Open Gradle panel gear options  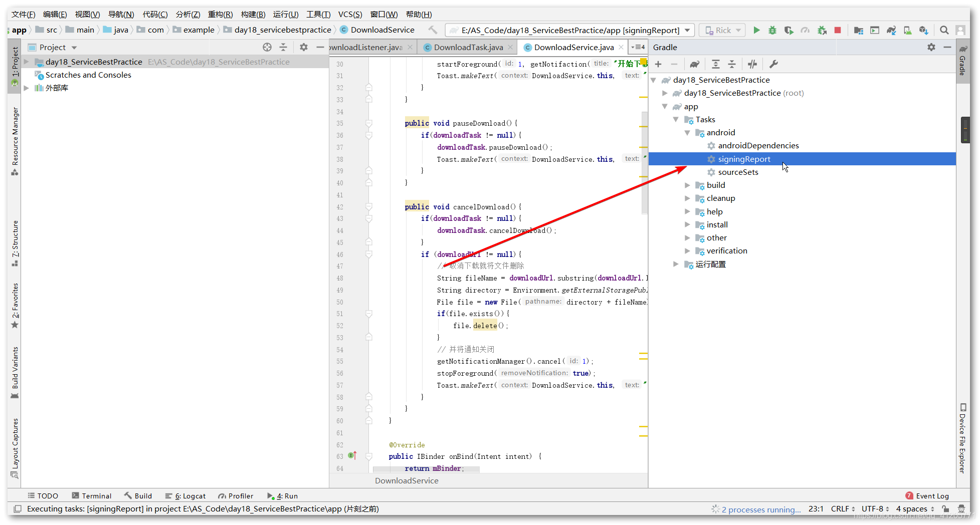point(931,47)
